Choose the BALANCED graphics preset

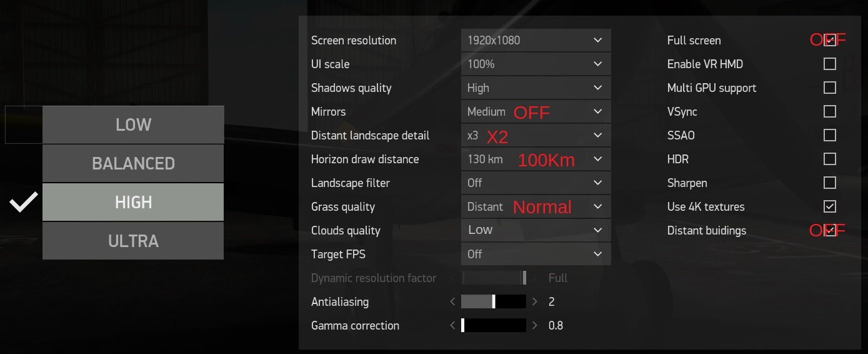(133, 163)
